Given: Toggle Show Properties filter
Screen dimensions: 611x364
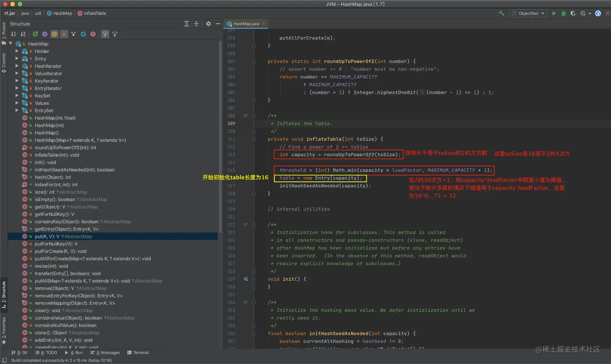Looking at the screenshot, I should 45,34.
